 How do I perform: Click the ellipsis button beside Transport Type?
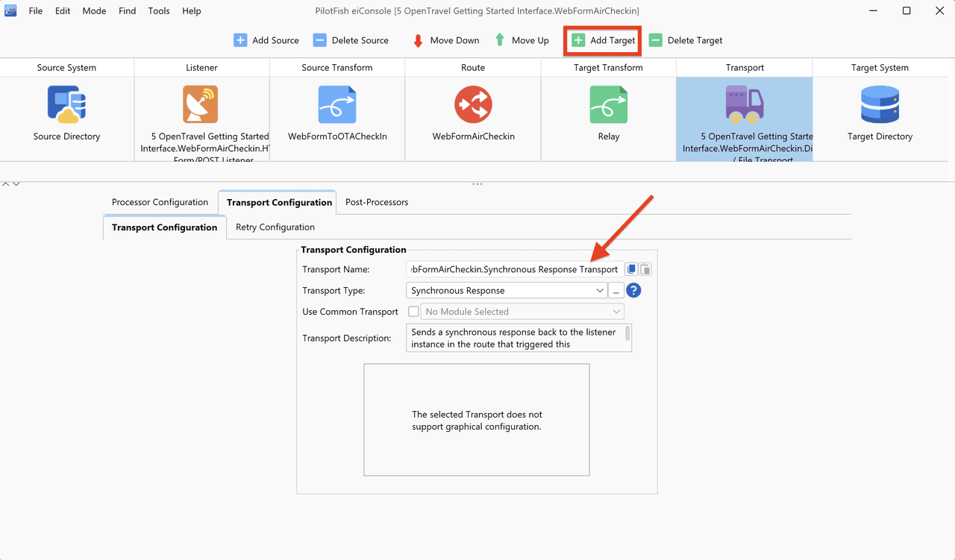(616, 291)
